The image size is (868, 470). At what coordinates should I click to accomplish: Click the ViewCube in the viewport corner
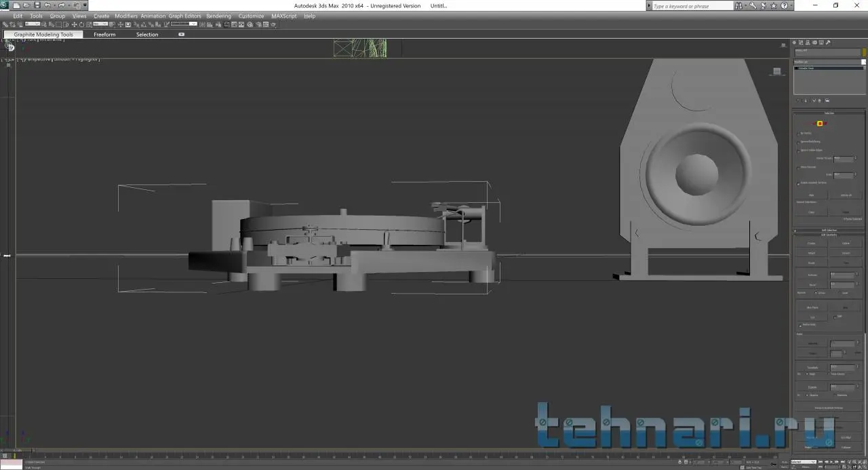pos(776,71)
